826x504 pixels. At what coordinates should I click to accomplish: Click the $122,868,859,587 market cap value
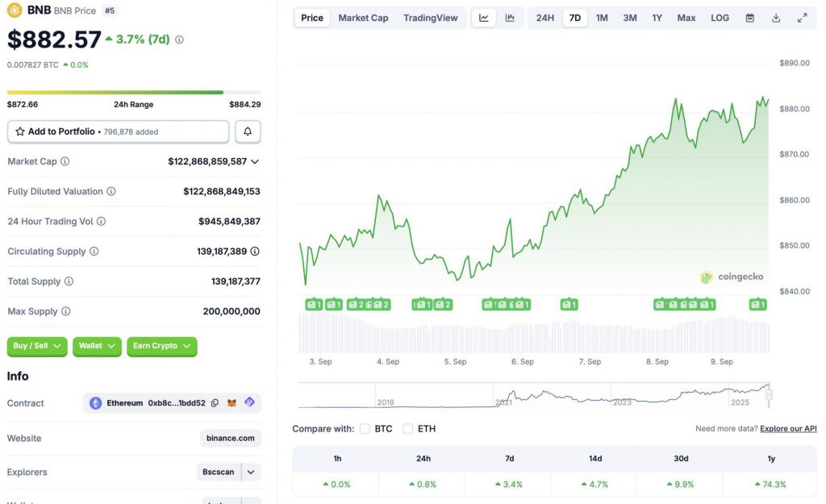(207, 161)
